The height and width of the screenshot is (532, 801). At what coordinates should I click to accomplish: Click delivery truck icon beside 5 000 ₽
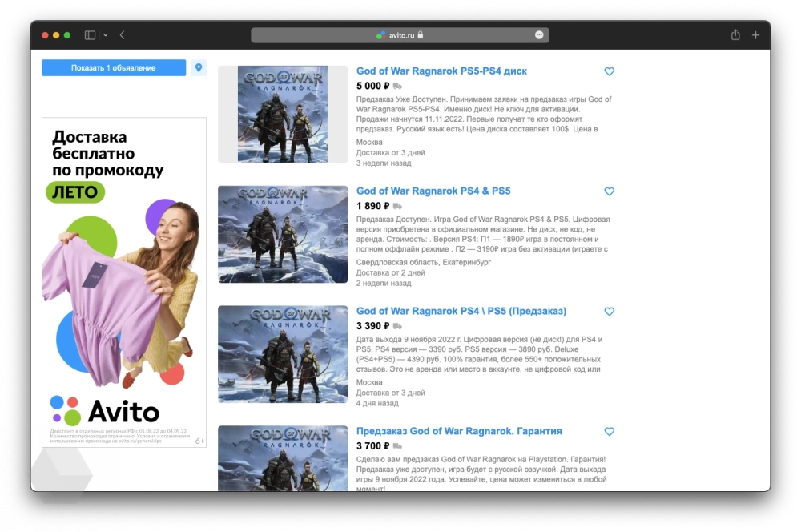pyautogui.click(x=398, y=86)
